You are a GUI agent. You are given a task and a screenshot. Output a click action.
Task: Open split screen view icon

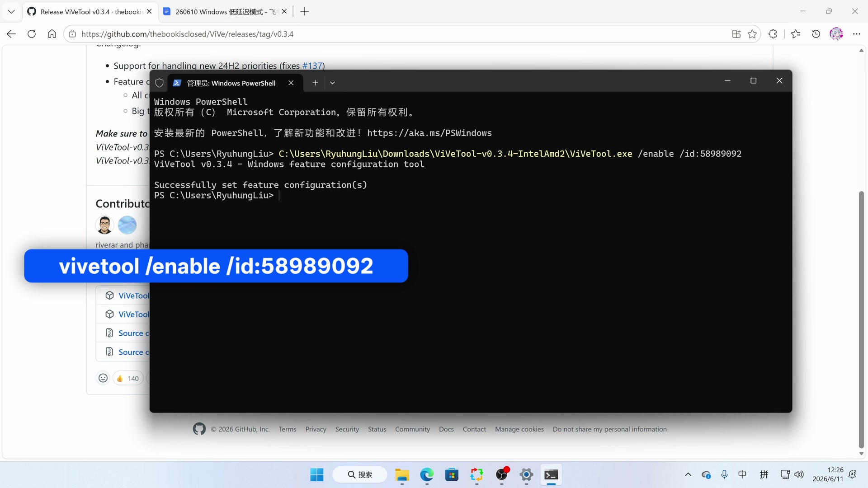[x=736, y=34]
